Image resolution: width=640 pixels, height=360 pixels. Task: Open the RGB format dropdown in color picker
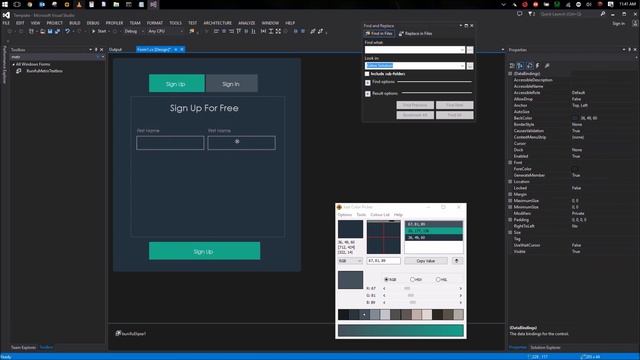pyautogui.click(x=350, y=260)
